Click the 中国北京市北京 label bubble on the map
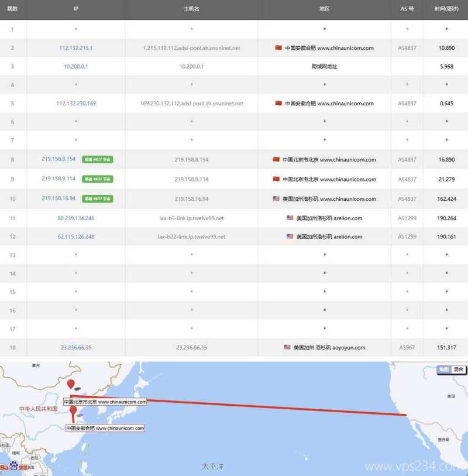This screenshot has width=468, height=476. click(x=104, y=402)
